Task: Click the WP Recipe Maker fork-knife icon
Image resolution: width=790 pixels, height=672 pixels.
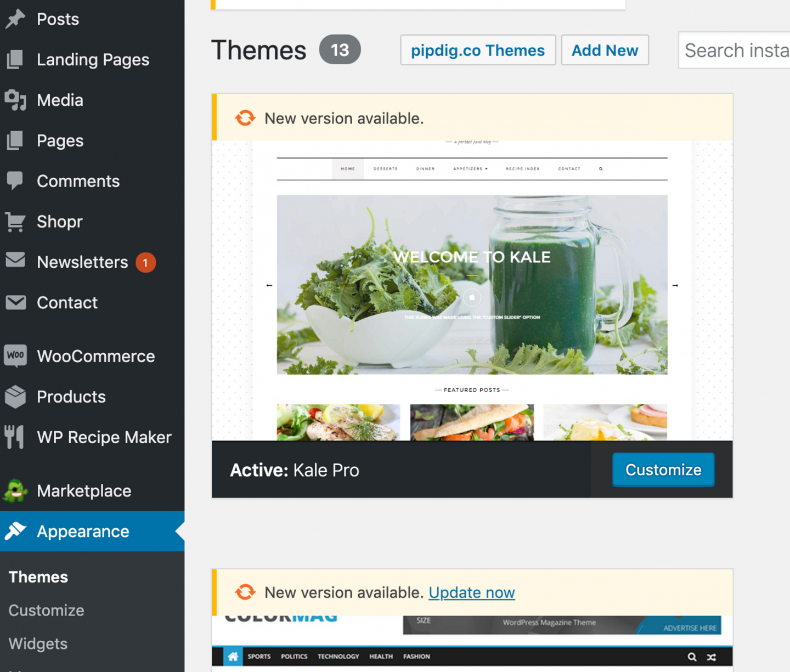Action: [x=14, y=437]
